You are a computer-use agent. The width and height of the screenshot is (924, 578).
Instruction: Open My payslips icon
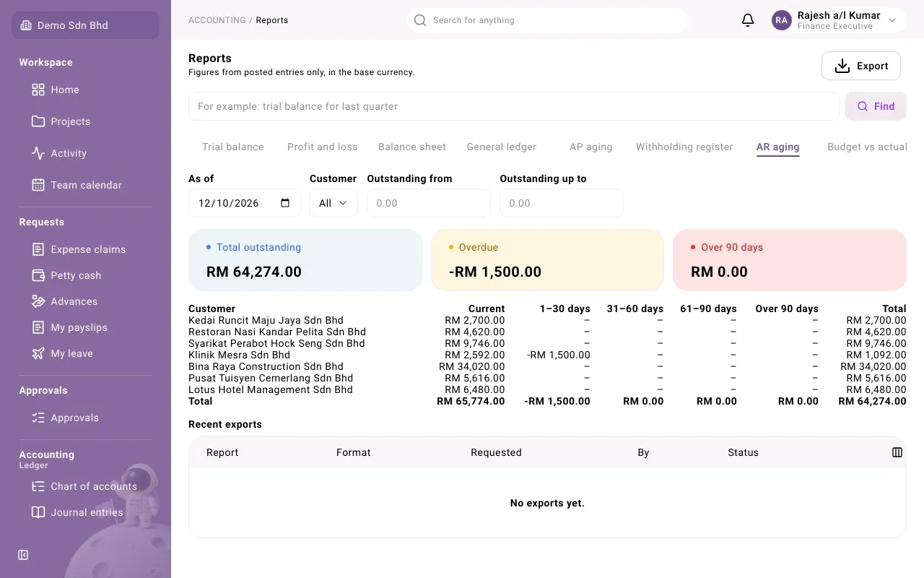pyautogui.click(x=38, y=327)
